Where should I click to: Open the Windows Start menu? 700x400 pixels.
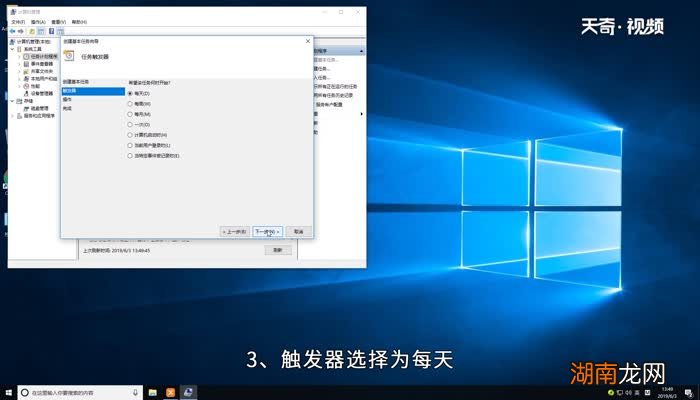8,392
